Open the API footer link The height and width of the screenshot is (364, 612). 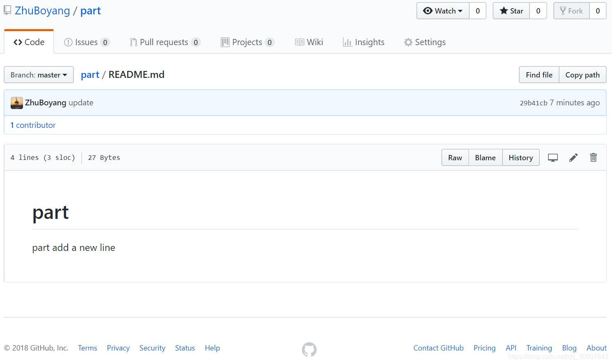click(x=511, y=348)
